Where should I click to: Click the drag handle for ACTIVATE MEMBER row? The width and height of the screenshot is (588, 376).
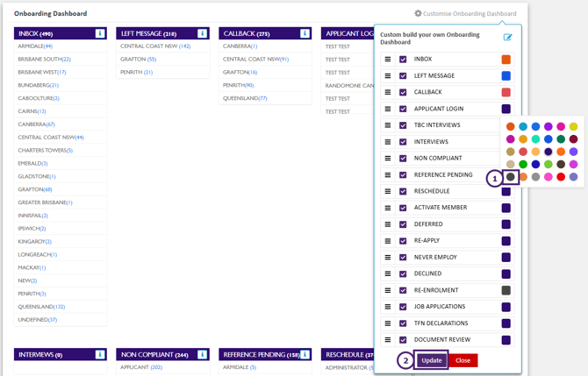[388, 208]
